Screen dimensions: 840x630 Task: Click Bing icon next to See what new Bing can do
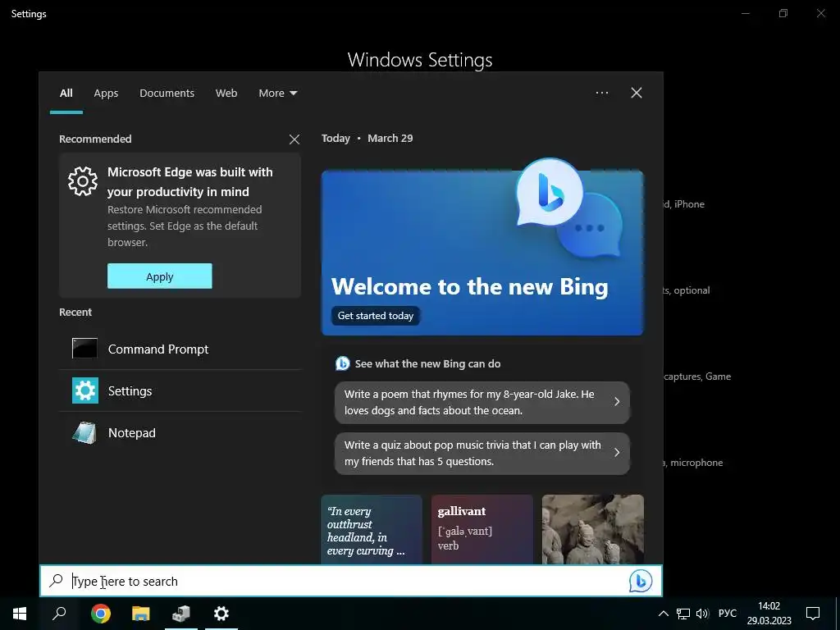[x=342, y=363]
